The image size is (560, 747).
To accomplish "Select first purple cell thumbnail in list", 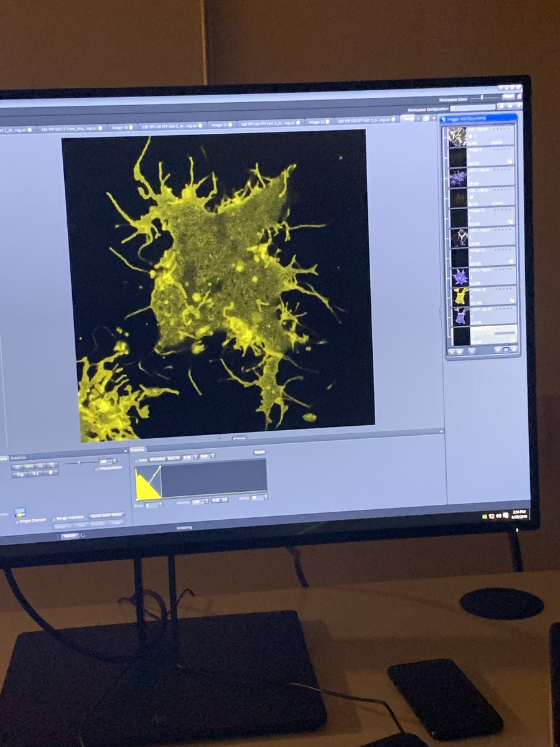I will click(459, 177).
